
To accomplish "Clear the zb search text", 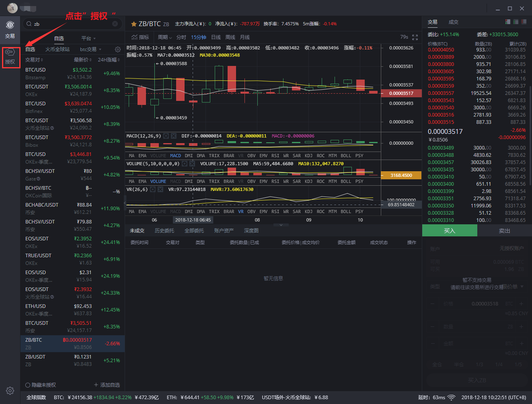I will click(x=115, y=24).
